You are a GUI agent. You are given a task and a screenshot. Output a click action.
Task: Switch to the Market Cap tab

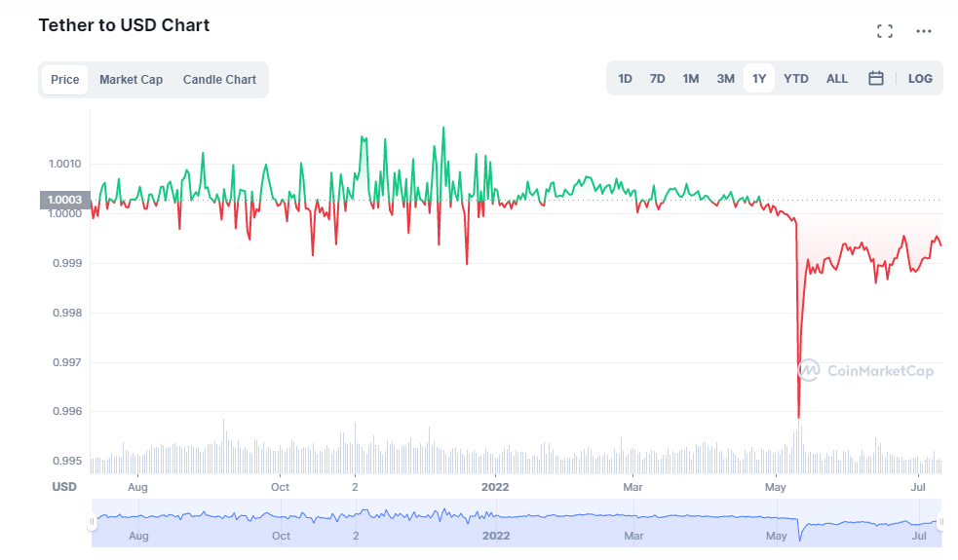[x=131, y=80]
